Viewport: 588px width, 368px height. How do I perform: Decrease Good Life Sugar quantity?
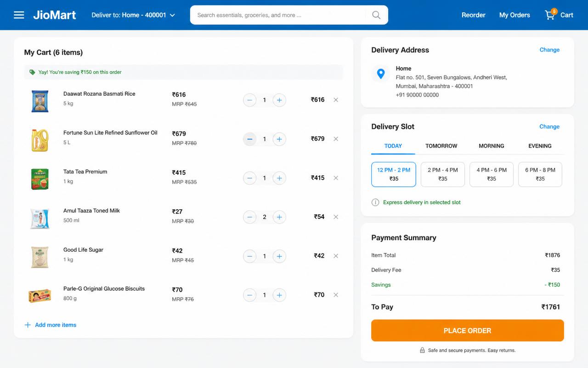[249, 256]
